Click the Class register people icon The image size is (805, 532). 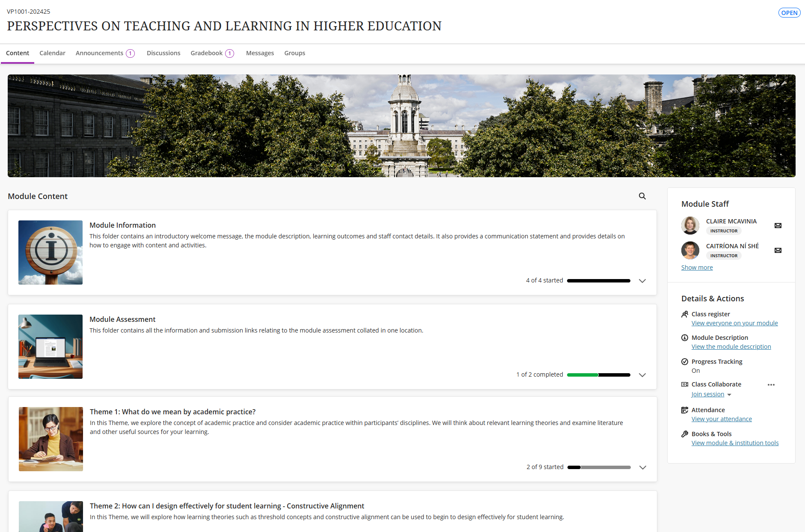(685, 314)
